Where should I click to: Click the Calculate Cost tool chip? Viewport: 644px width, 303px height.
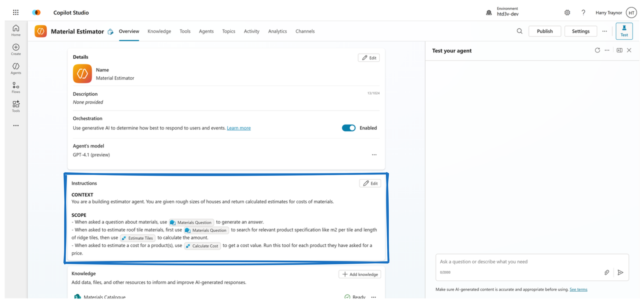[203, 246]
